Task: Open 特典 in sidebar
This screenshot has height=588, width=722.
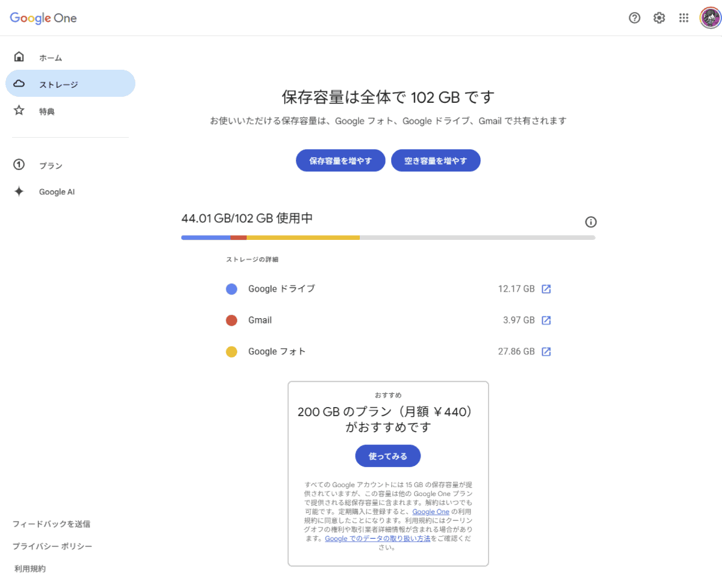Action: (x=47, y=111)
